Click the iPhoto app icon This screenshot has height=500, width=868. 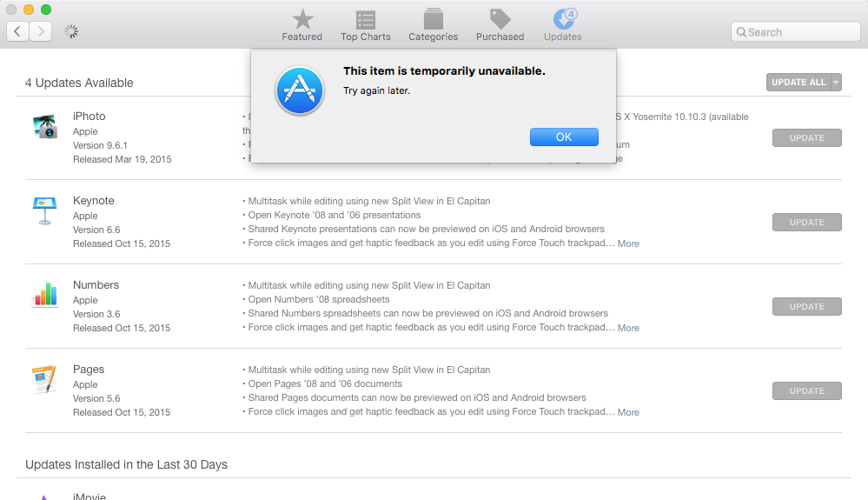coord(45,127)
